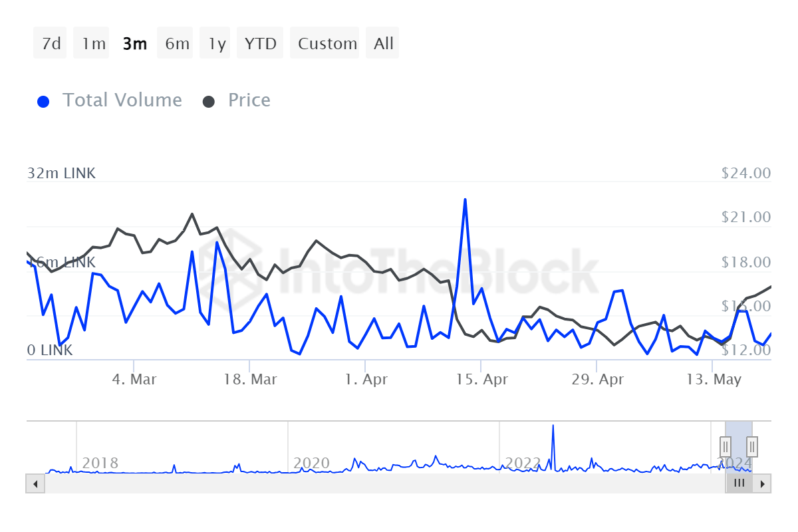Click the right navigator range handle

(x=752, y=445)
